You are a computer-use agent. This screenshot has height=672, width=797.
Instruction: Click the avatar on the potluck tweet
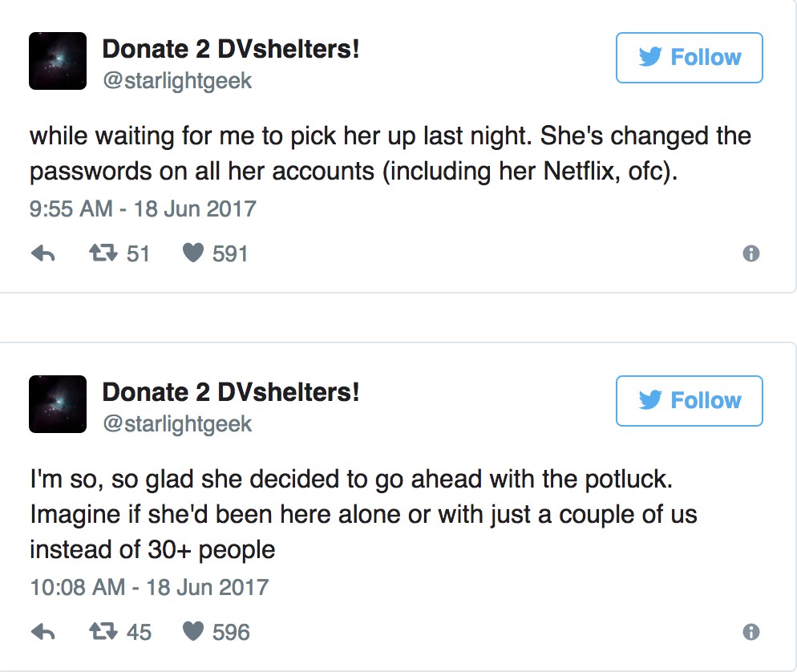point(58,404)
